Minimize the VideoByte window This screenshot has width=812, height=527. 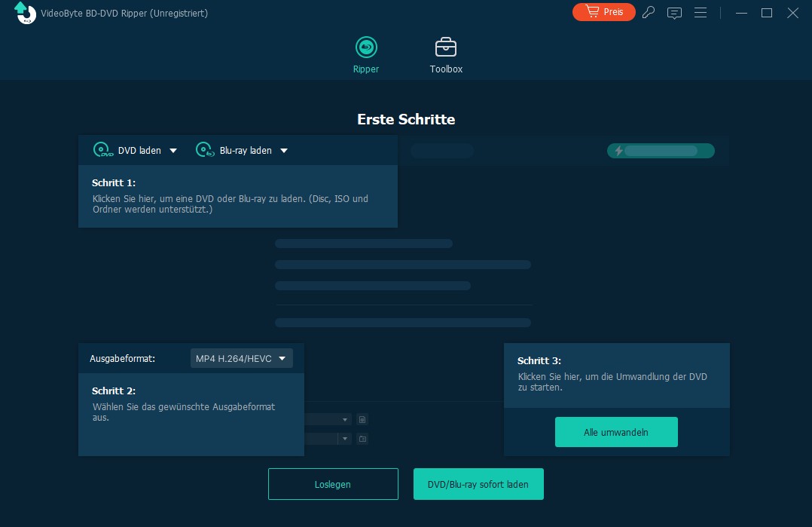coord(741,13)
